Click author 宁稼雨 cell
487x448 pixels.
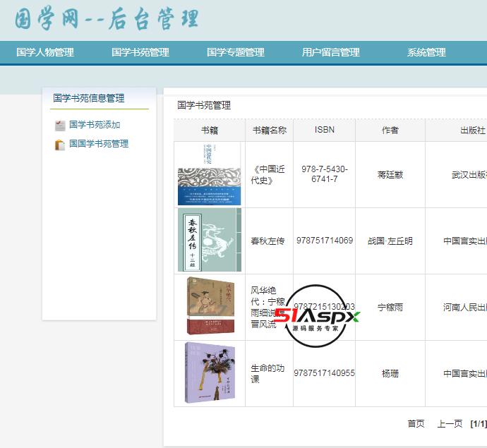point(390,308)
